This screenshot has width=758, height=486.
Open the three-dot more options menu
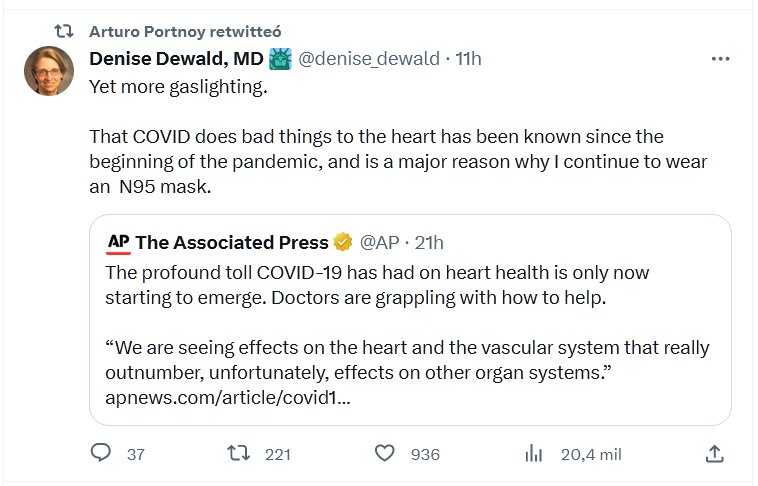click(720, 59)
